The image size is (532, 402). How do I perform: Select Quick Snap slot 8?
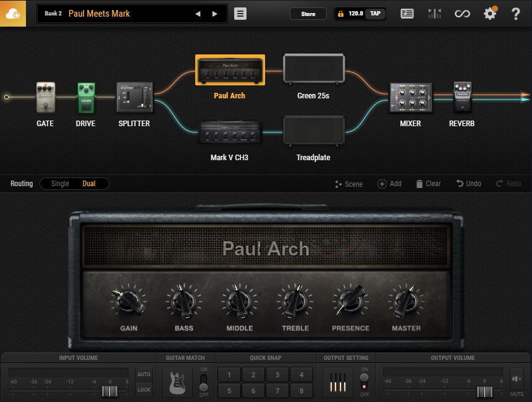(x=302, y=391)
